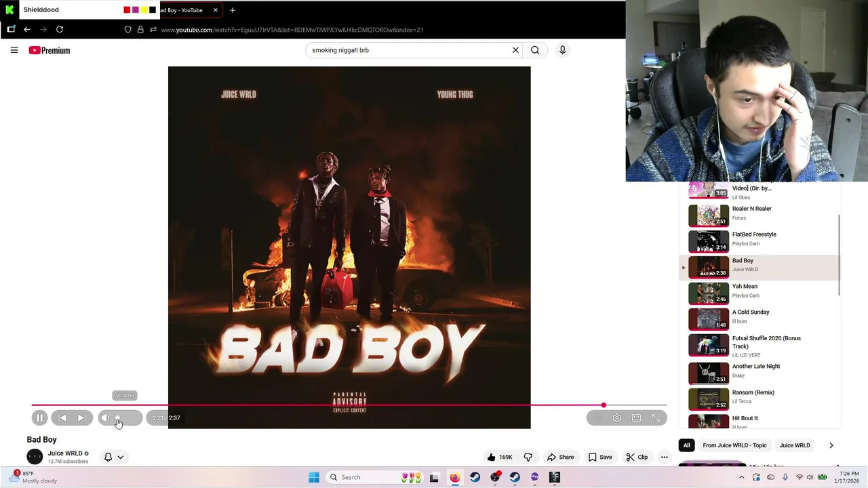Play Yah Mean by Playboi Carti

pos(759,293)
